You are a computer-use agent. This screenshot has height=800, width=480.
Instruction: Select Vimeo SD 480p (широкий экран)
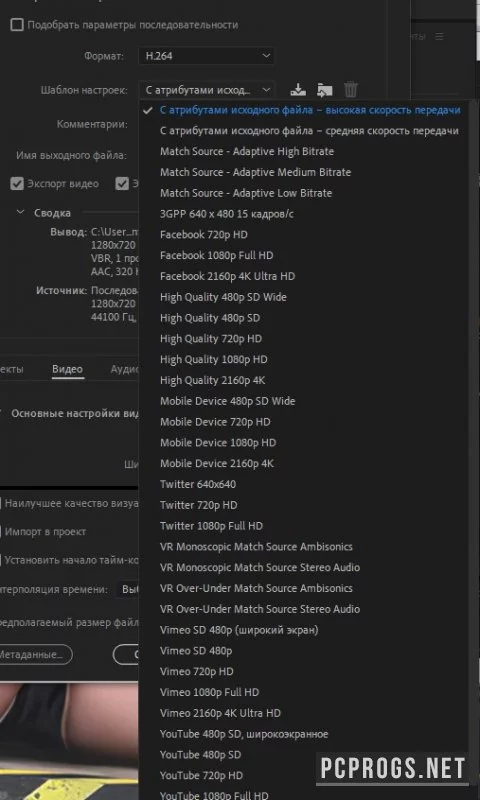coord(239,630)
